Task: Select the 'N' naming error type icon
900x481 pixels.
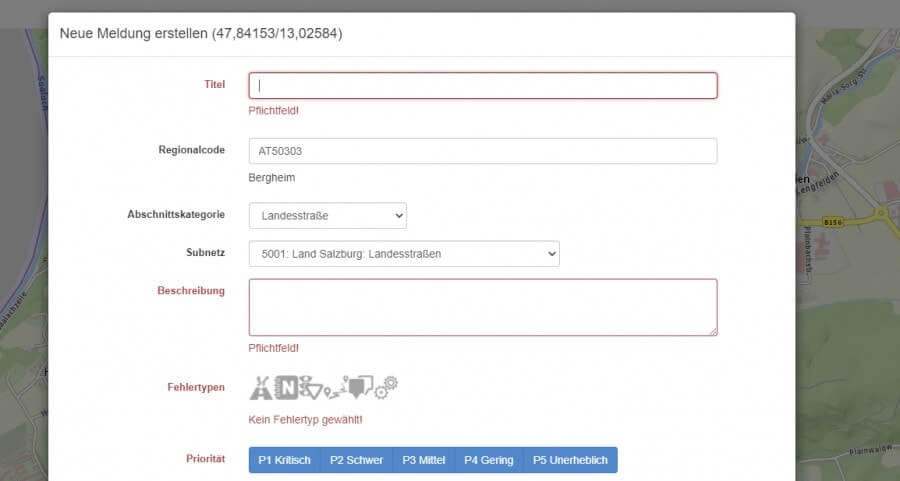Action: [287, 386]
